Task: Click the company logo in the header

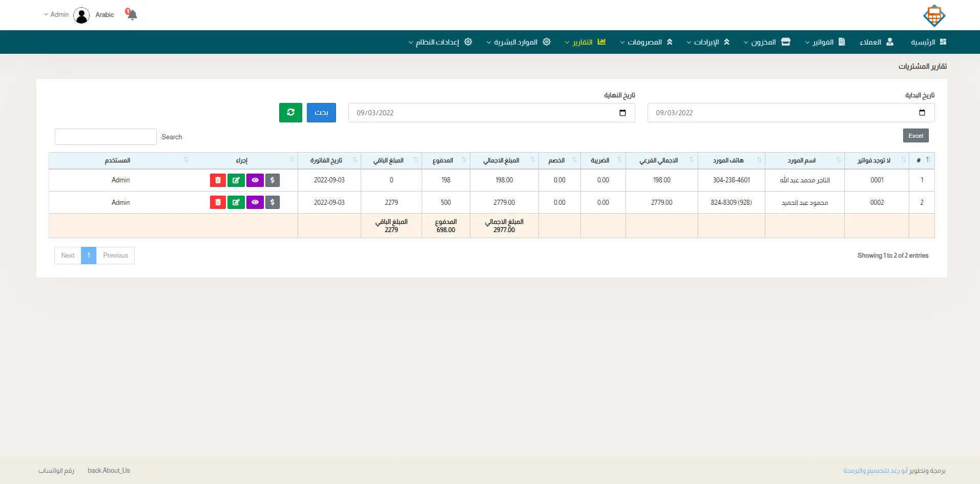Action: coord(934,15)
